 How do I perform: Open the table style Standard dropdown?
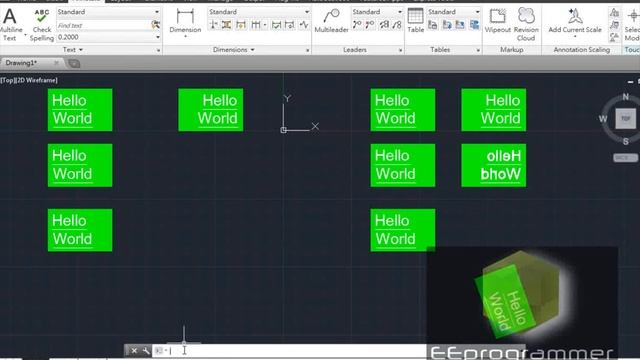(x=454, y=12)
